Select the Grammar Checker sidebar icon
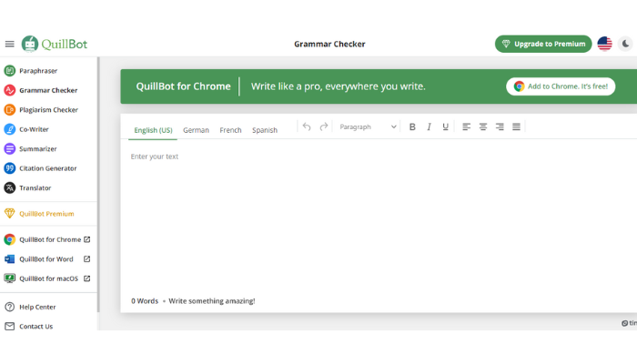This screenshot has height=364, width=637. click(9, 90)
